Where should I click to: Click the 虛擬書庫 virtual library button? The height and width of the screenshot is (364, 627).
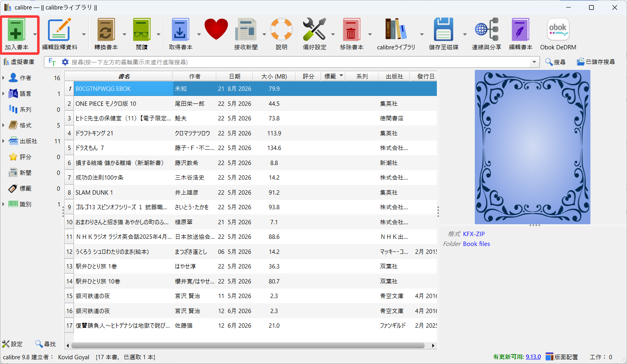click(x=19, y=62)
